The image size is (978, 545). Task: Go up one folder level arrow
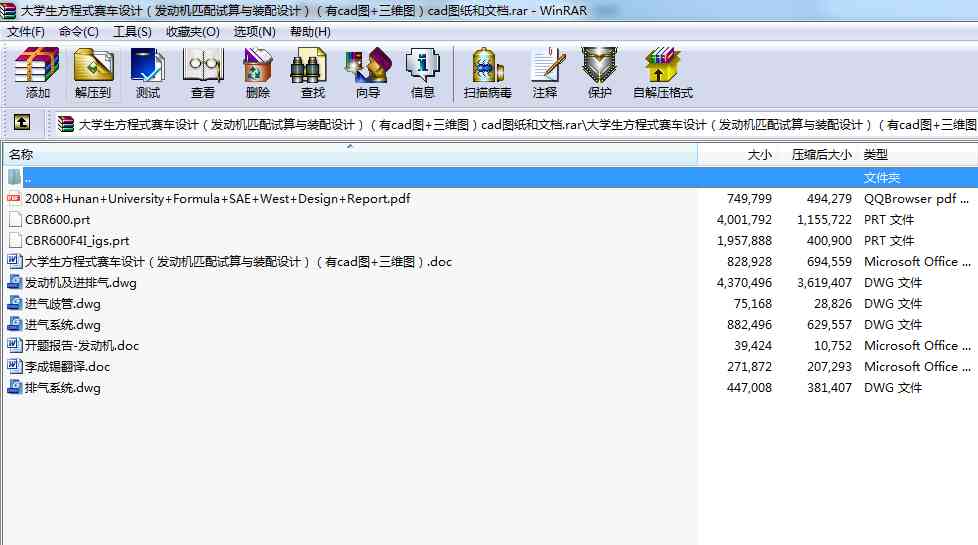coord(22,122)
